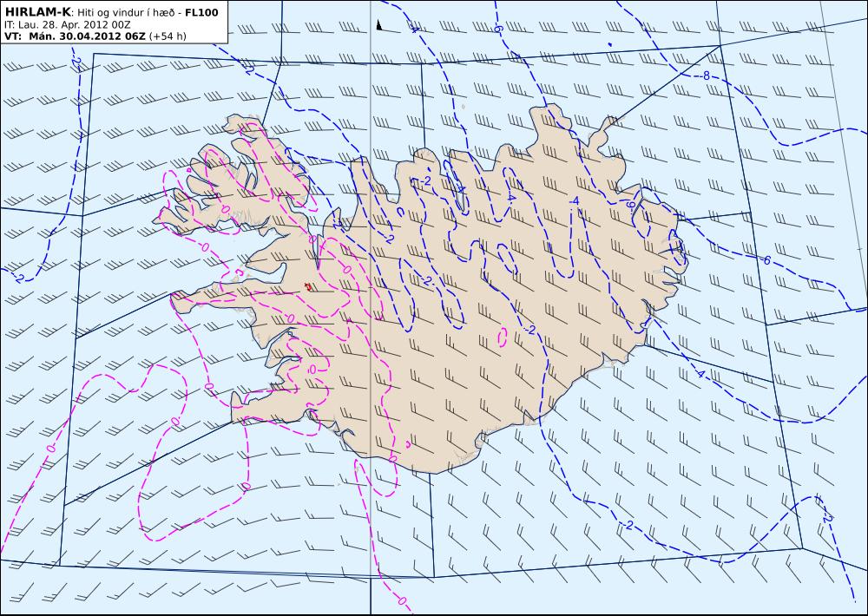Click the valid time 'Mán. 30.04.2012 06Z'
This screenshot has height=616, width=868.
pos(87,36)
